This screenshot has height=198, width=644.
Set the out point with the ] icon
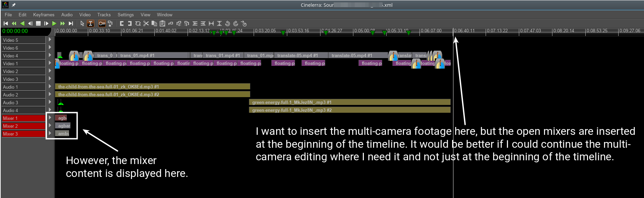pos(130,23)
